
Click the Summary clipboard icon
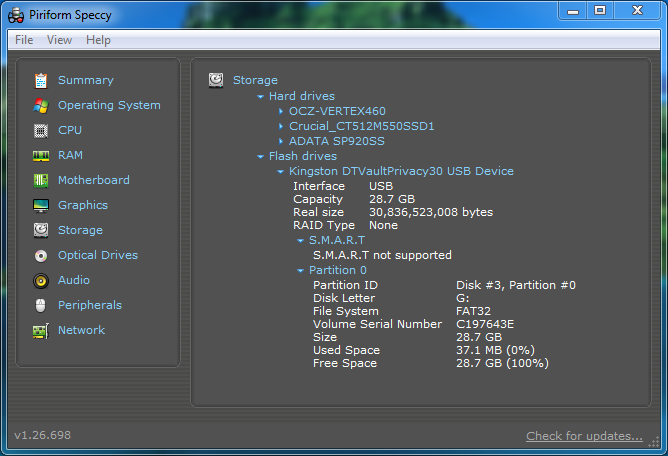tap(41, 80)
